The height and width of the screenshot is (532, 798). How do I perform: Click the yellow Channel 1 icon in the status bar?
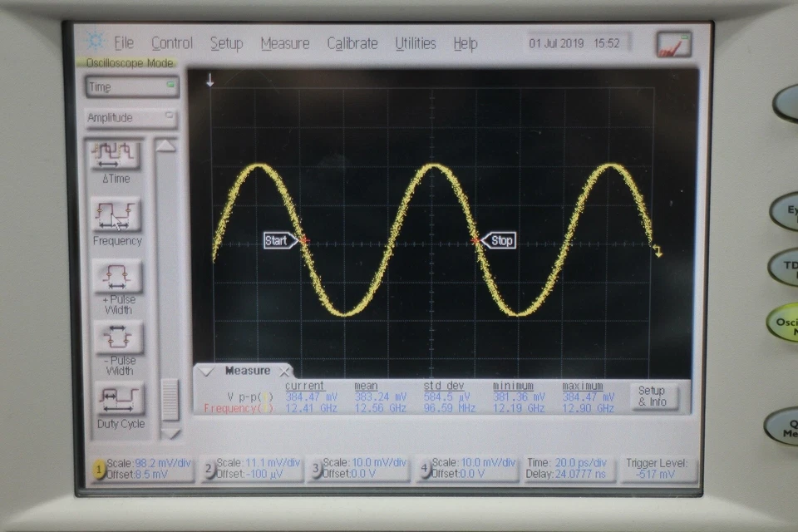[101, 470]
